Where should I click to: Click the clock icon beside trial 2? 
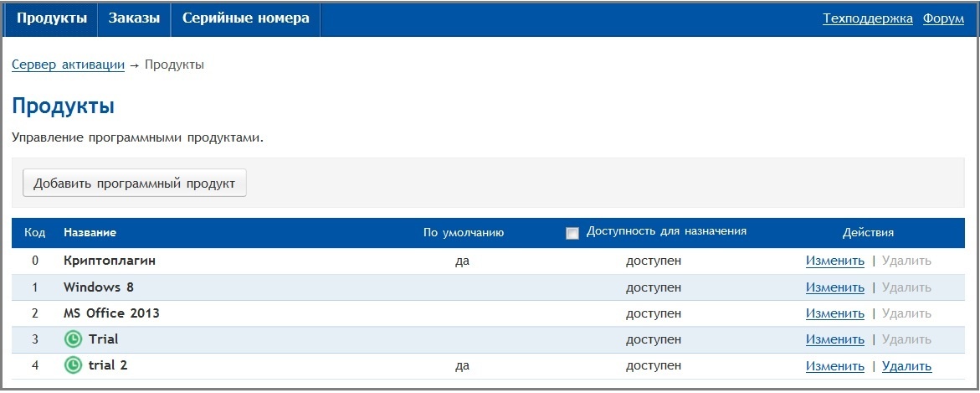(x=74, y=366)
